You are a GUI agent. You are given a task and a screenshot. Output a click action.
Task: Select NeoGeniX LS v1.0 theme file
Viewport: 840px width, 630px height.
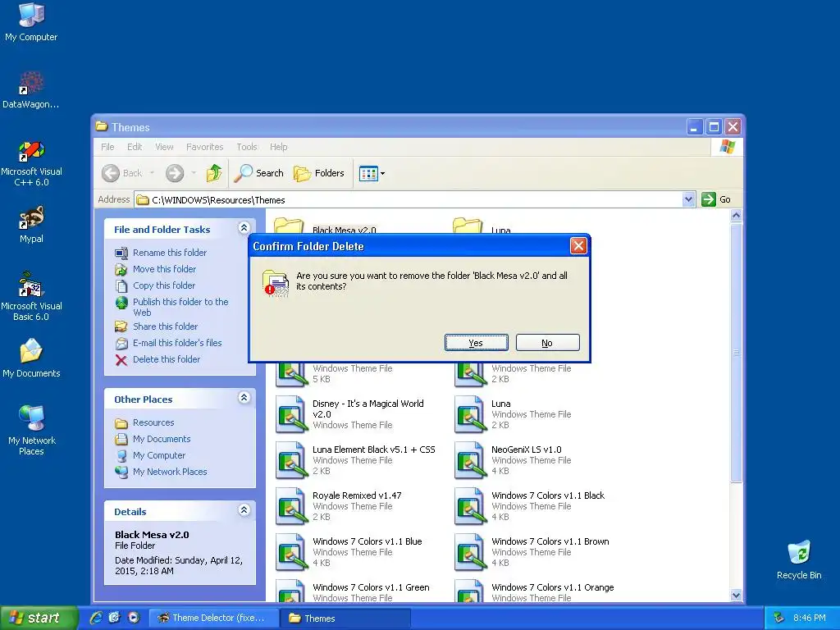coord(514,459)
